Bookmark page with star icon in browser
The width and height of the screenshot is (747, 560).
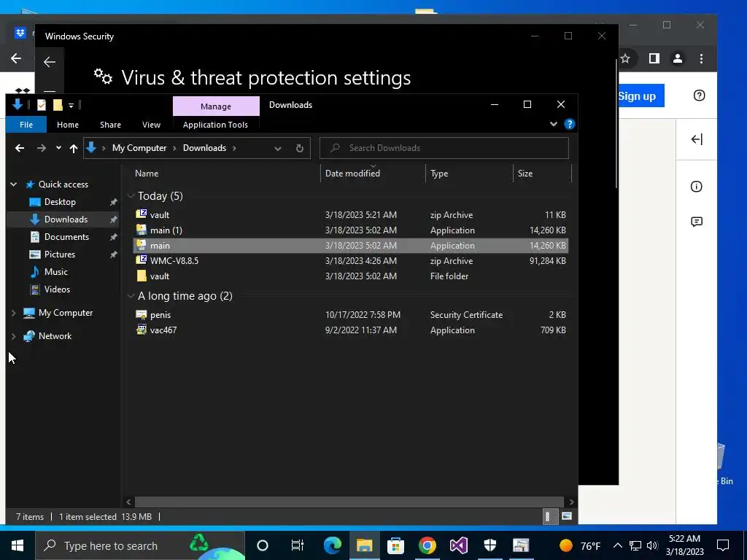pyautogui.click(x=625, y=58)
